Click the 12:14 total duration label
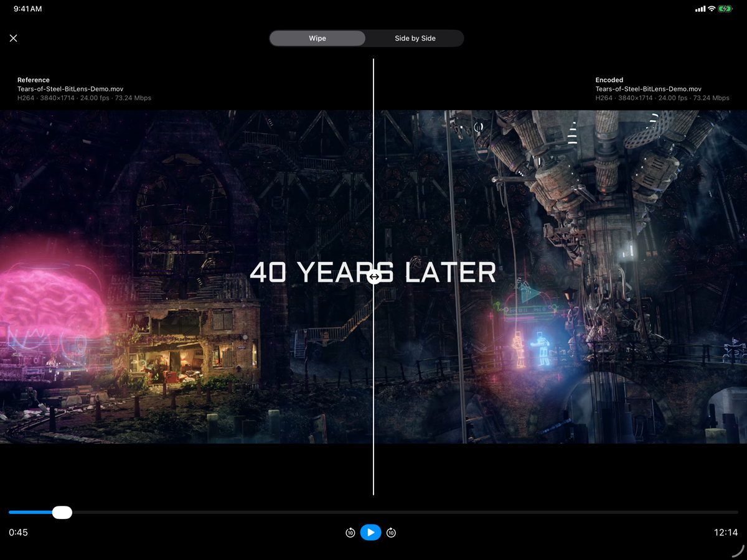Viewport: 747px width, 560px height. 726,533
